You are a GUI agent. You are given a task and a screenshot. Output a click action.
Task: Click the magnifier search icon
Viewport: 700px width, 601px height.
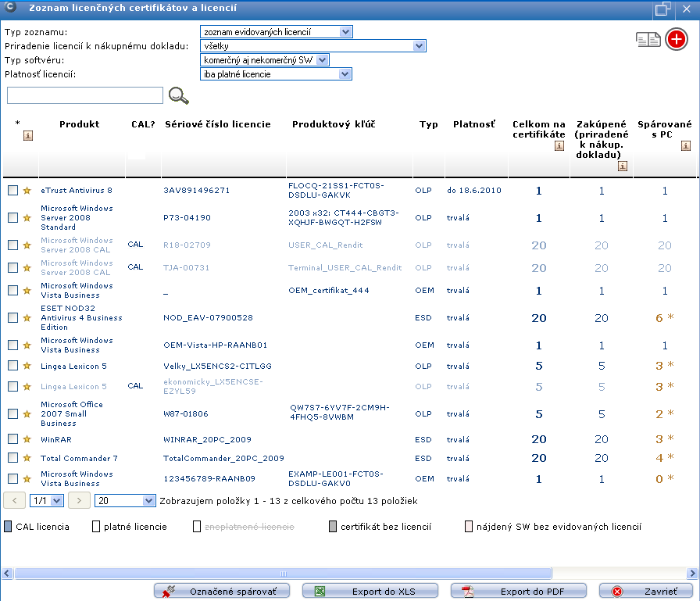click(x=179, y=95)
